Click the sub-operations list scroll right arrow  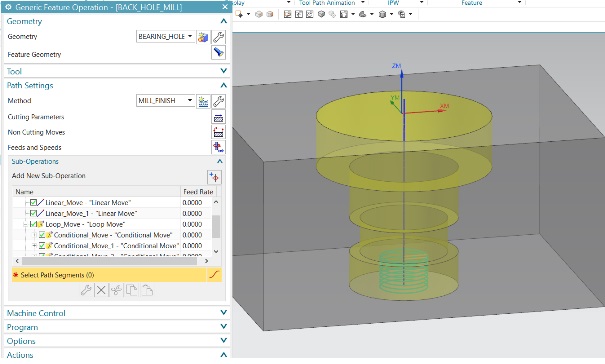click(x=206, y=261)
